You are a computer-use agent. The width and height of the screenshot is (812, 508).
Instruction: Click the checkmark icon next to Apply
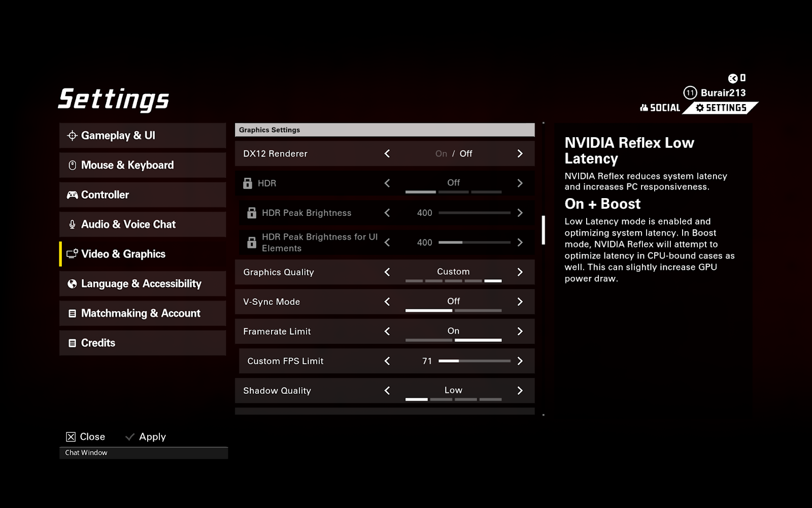tap(130, 437)
